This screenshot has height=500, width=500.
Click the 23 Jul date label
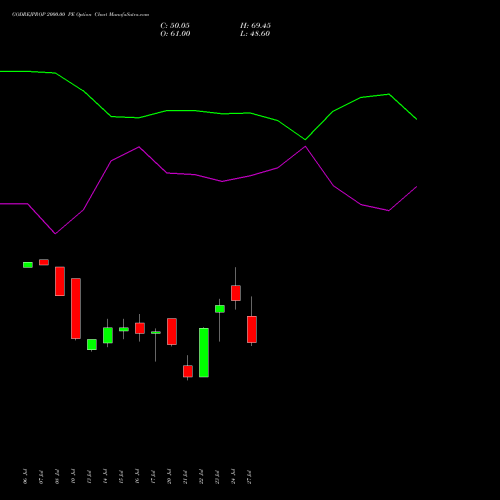[x=217, y=476]
